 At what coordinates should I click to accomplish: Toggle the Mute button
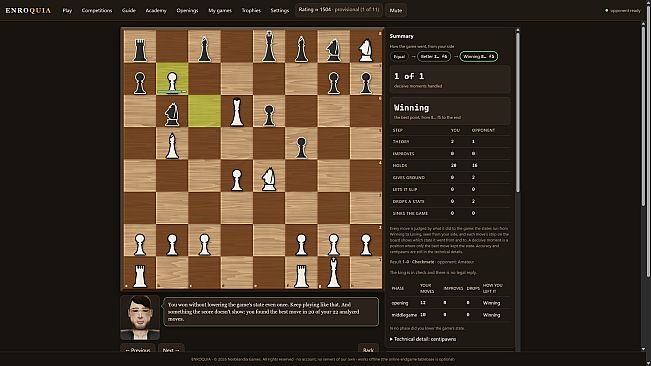coord(396,10)
